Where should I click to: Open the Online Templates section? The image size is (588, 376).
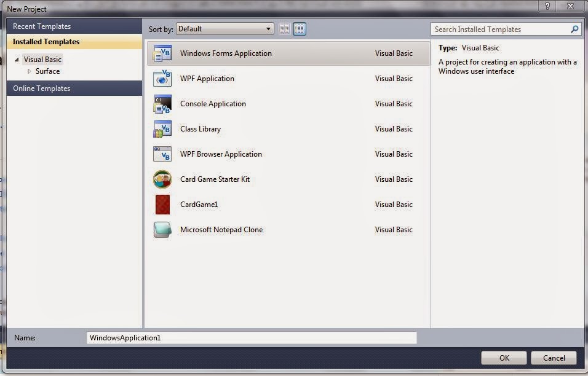[74, 88]
